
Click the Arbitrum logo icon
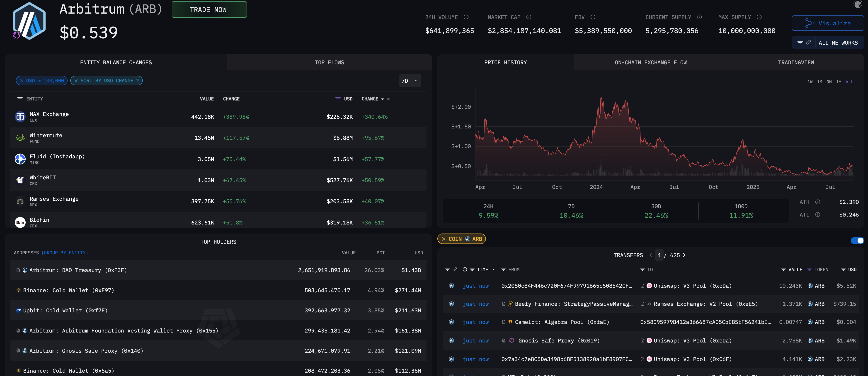point(29,21)
